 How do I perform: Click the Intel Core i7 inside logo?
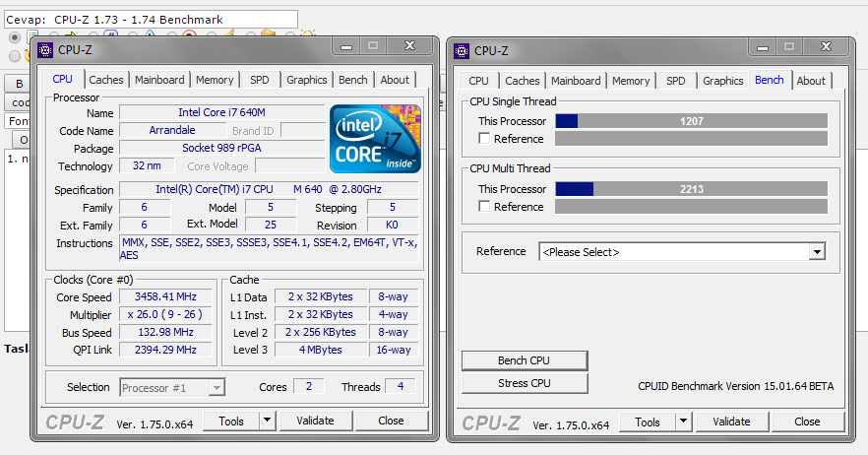[x=375, y=139]
